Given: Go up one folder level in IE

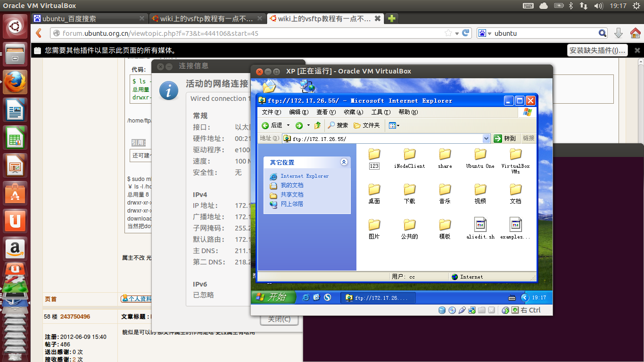Looking at the screenshot, I should coord(317,125).
